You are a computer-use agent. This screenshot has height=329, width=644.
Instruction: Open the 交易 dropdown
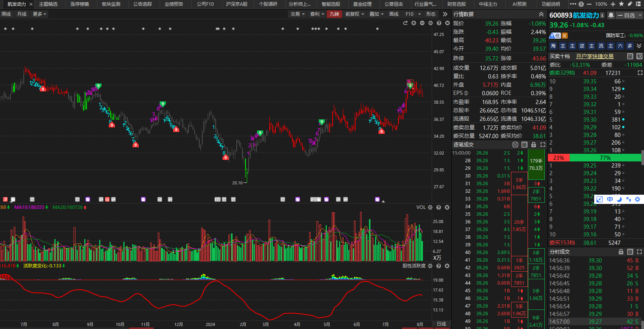[x=298, y=14]
